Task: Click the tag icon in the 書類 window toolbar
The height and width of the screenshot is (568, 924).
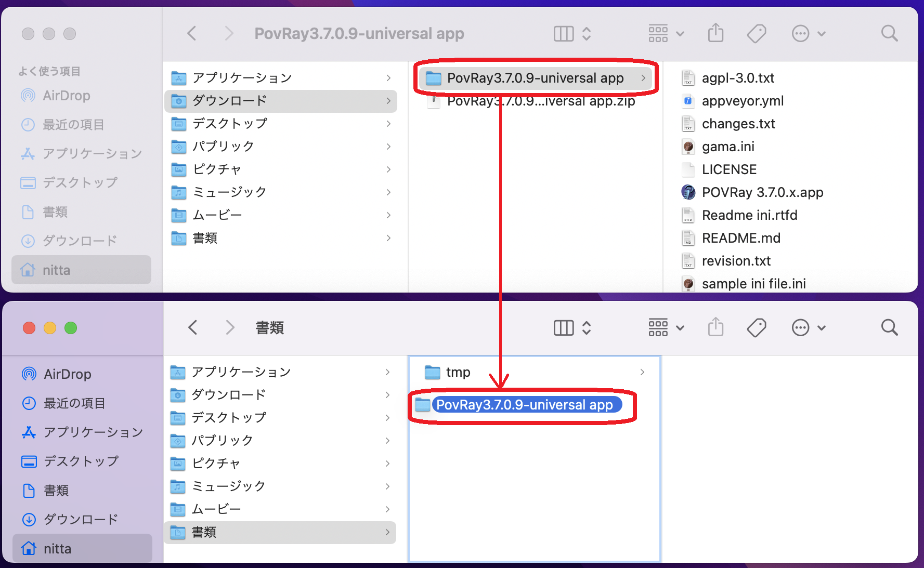Action: point(756,327)
